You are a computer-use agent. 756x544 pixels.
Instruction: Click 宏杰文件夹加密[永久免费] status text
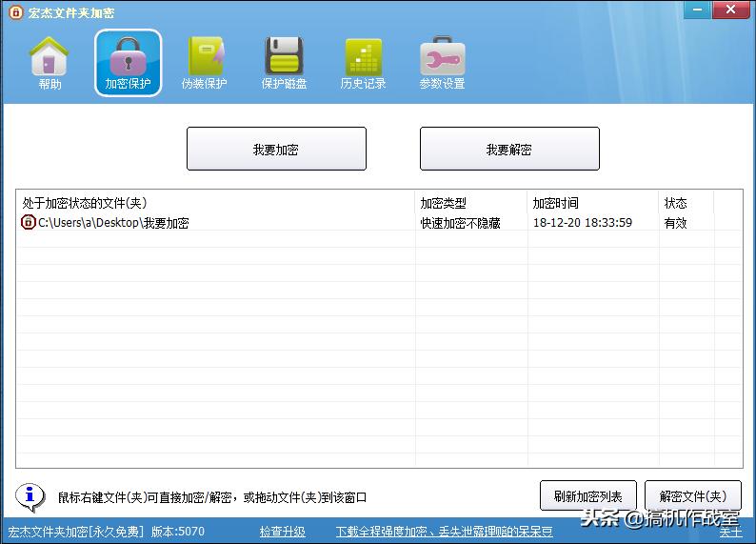[x=76, y=532]
